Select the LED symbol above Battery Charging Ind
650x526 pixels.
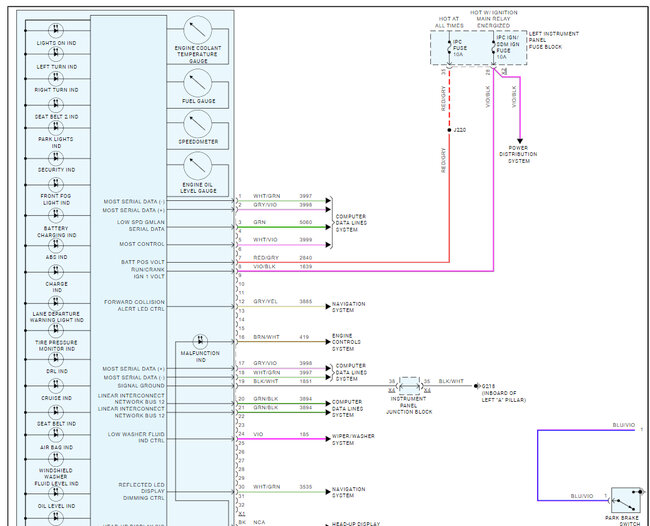tap(56, 216)
